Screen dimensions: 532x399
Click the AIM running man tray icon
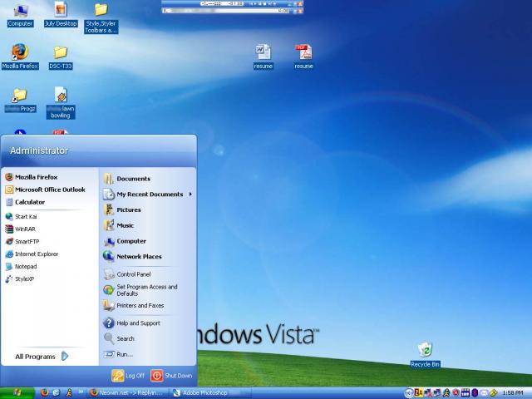pos(446,393)
